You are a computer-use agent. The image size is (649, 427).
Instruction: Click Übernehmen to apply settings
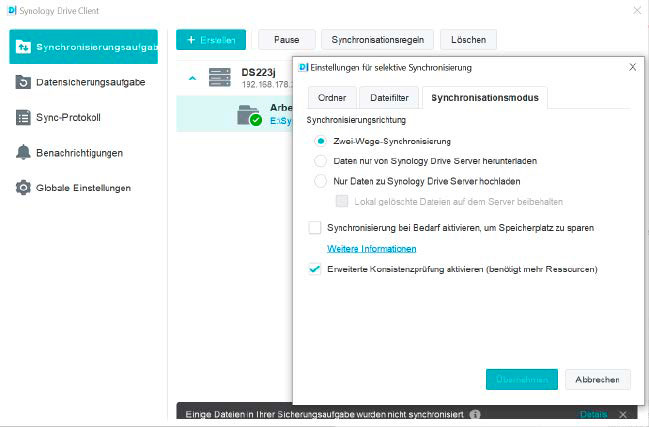click(x=522, y=379)
